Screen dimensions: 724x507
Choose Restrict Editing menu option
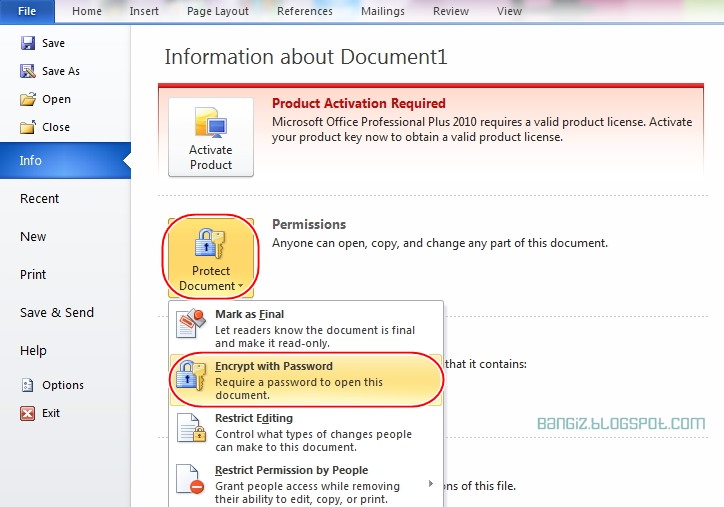point(305,432)
